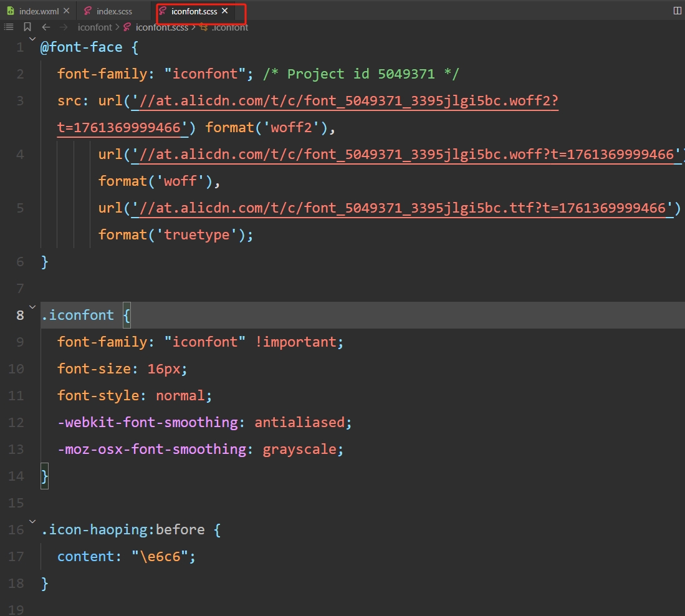Viewport: 685px width, 616px height.
Task: Fold the .iconfont rule at line 8
Action: 32,310
